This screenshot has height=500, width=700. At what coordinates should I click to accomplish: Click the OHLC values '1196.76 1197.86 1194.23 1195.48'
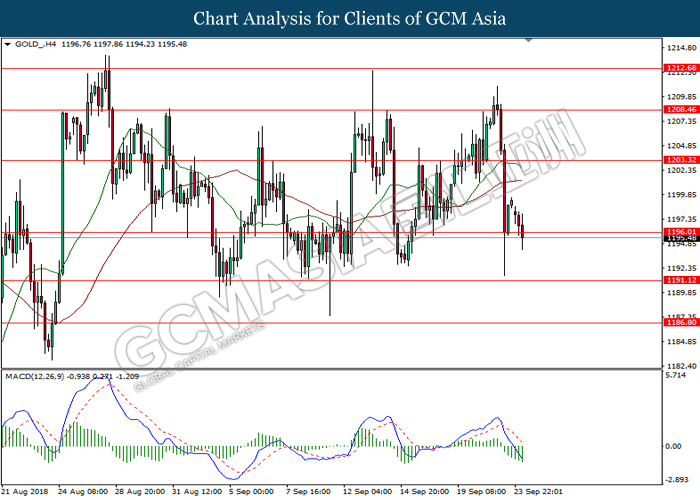point(124,44)
